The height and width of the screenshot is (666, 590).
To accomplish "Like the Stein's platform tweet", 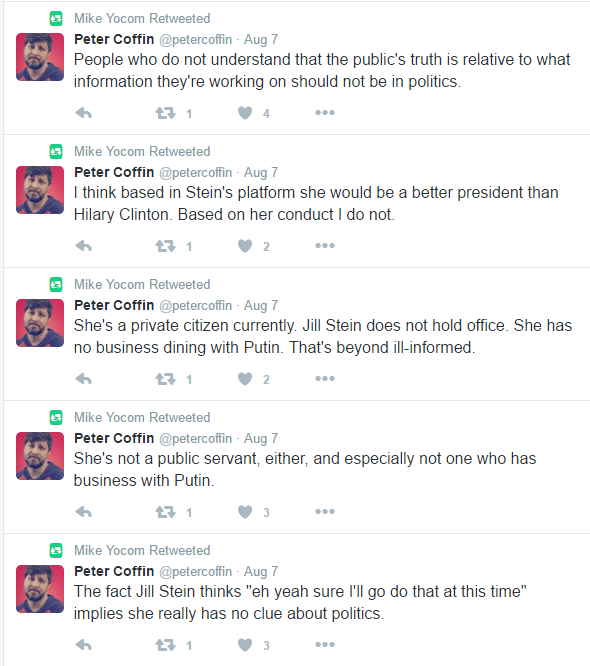I will click(x=245, y=246).
